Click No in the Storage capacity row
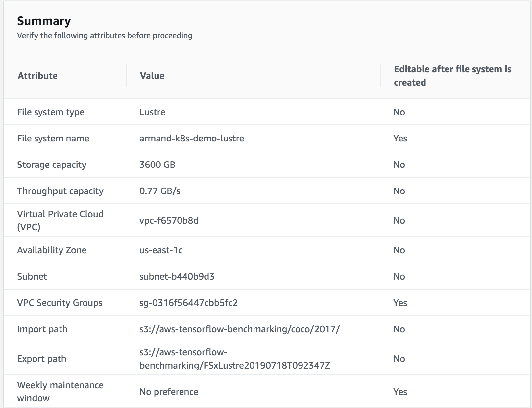Image resolution: width=532 pixels, height=408 pixels. coord(399,165)
